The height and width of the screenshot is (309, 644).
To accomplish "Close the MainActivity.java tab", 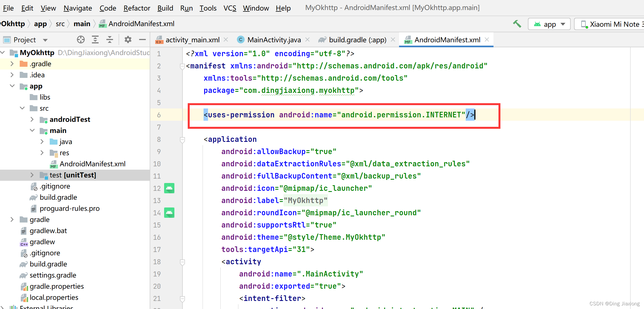I will (307, 40).
